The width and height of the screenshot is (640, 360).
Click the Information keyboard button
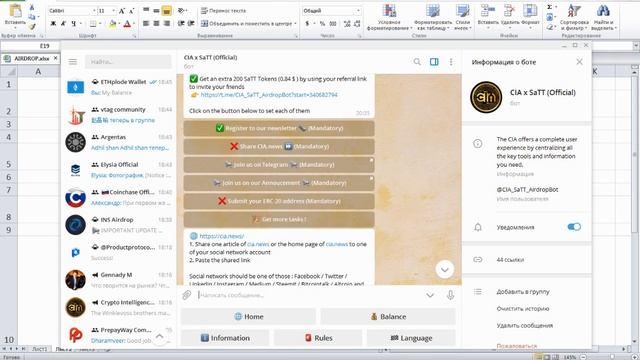pyautogui.click(x=225, y=338)
